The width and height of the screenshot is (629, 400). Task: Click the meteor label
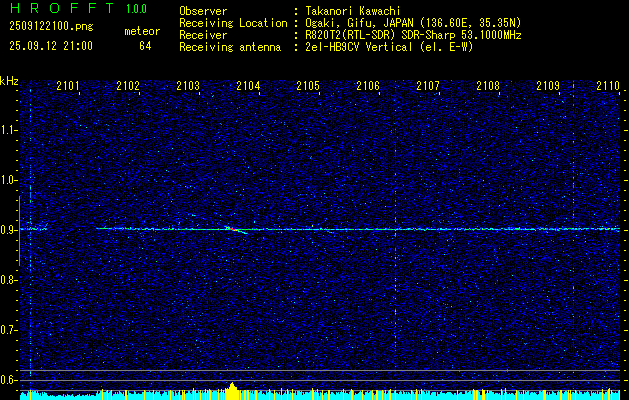click(142, 31)
